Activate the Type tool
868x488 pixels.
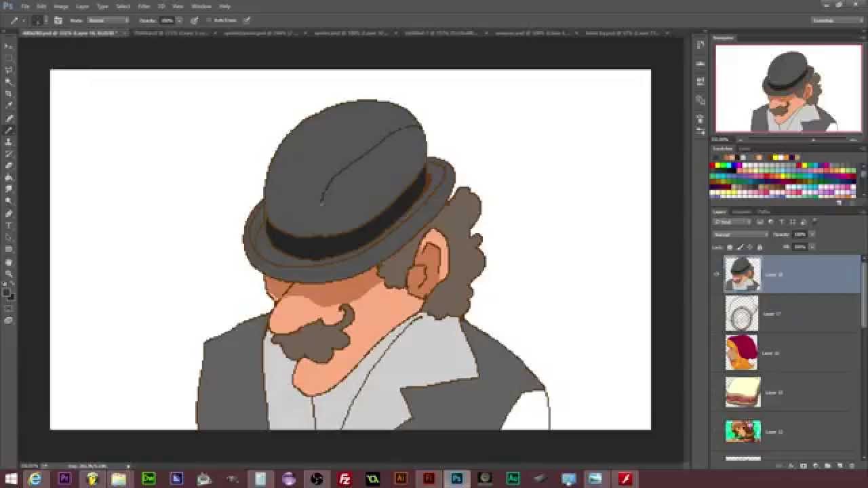coord(9,224)
